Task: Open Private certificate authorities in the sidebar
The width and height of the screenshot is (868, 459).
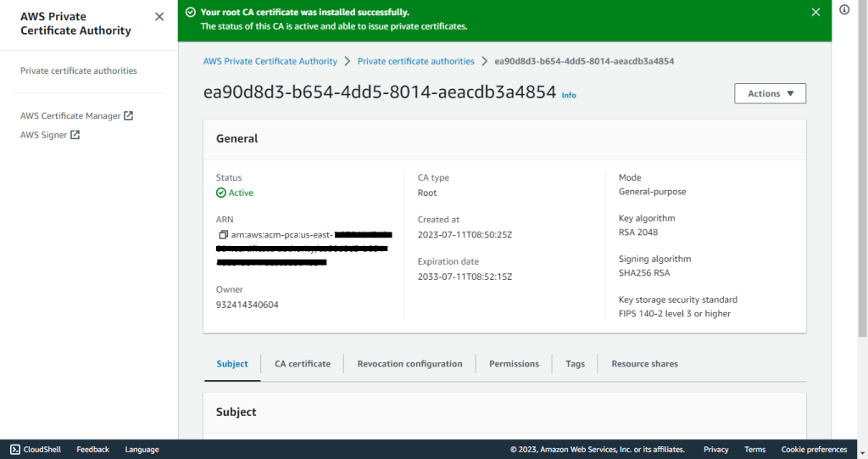Action: tap(79, 70)
